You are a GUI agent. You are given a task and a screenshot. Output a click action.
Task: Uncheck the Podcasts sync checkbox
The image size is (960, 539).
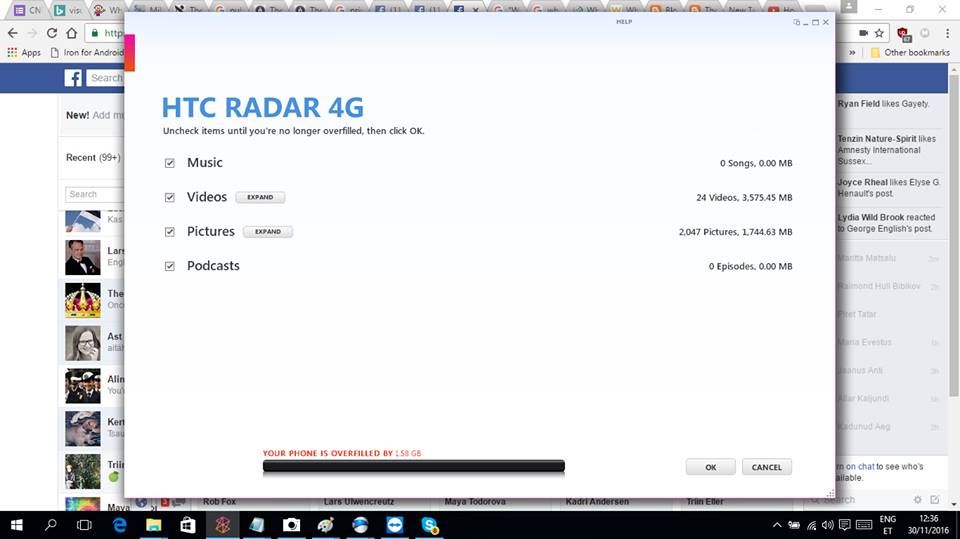tap(170, 266)
